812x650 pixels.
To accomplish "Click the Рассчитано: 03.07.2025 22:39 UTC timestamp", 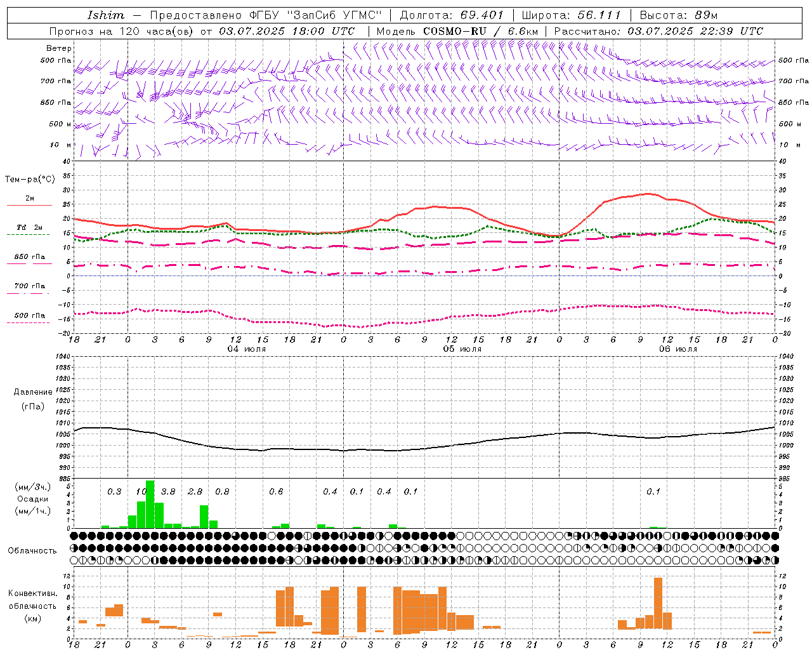I will 658,31.
